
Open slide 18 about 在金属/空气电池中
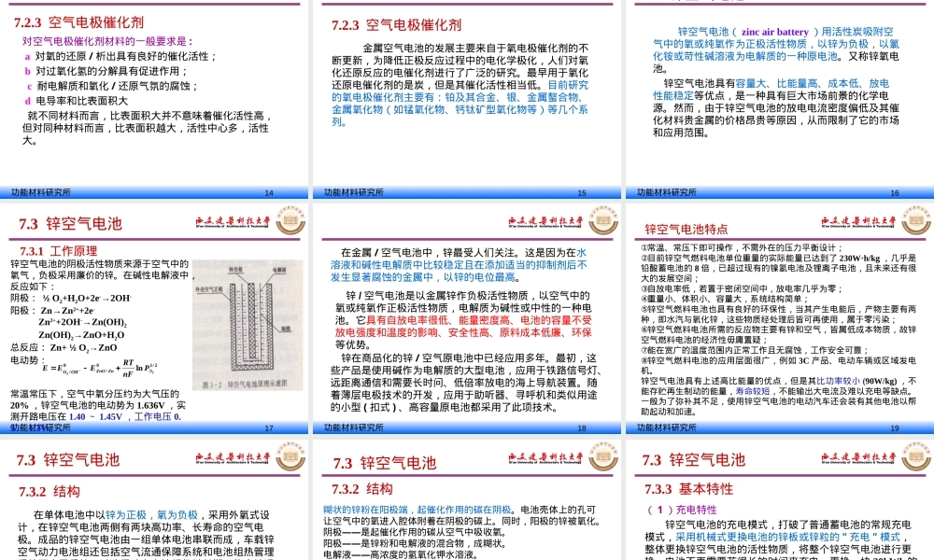click(466, 318)
